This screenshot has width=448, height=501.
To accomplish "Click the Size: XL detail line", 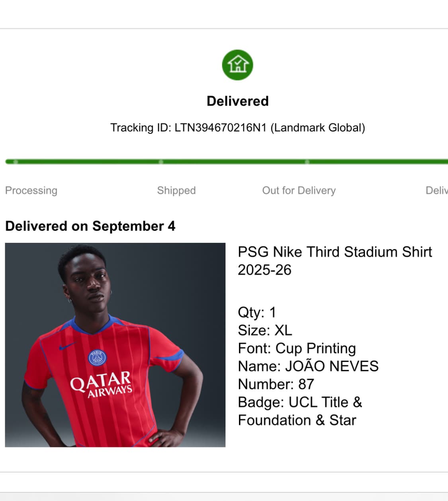I will coord(265,330).
